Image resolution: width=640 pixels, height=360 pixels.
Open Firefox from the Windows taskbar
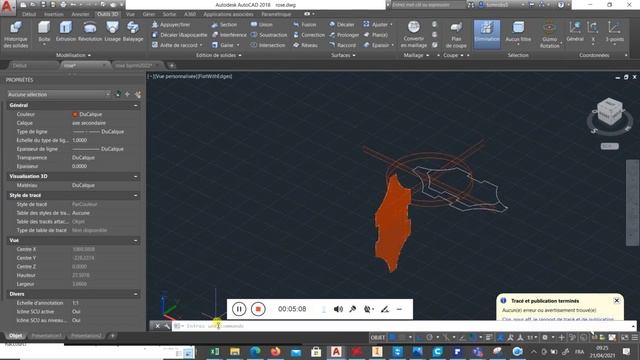click(275, 351)
